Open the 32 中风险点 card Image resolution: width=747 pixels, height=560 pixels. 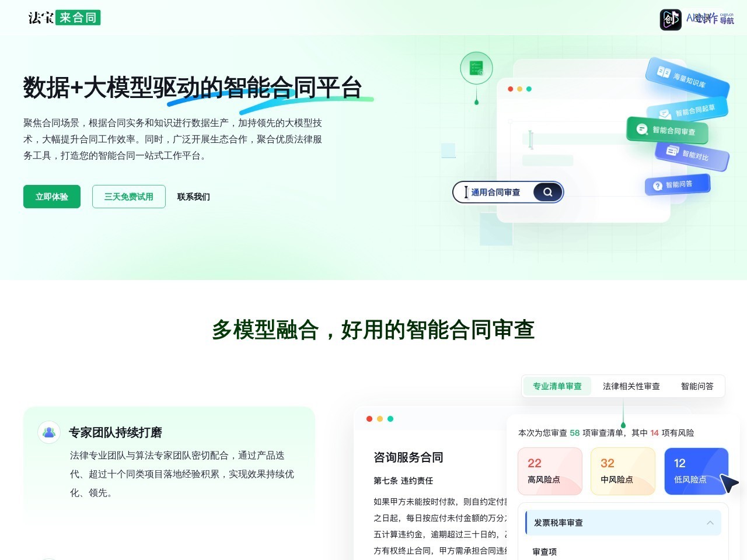[x=623, y=471]
